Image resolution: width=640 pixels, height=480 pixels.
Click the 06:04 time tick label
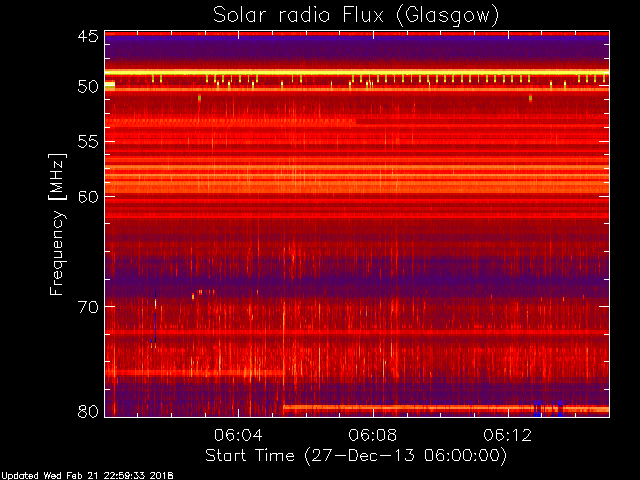(238, 435)
